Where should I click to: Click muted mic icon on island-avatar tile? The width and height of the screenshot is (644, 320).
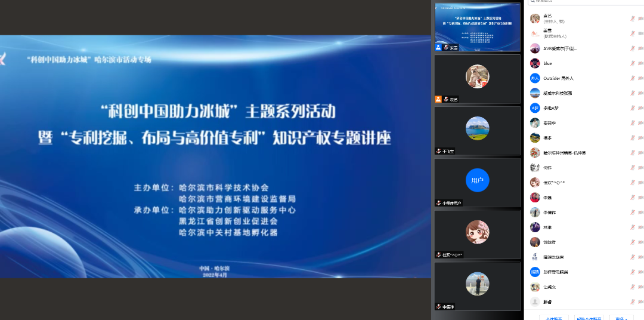(439, 151)
